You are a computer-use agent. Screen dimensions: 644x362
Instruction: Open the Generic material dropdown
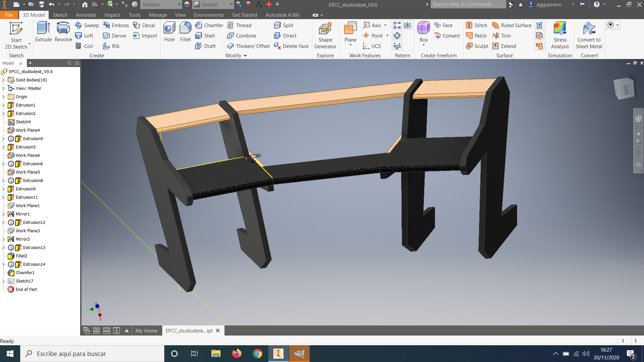click(x=179, y=5)
